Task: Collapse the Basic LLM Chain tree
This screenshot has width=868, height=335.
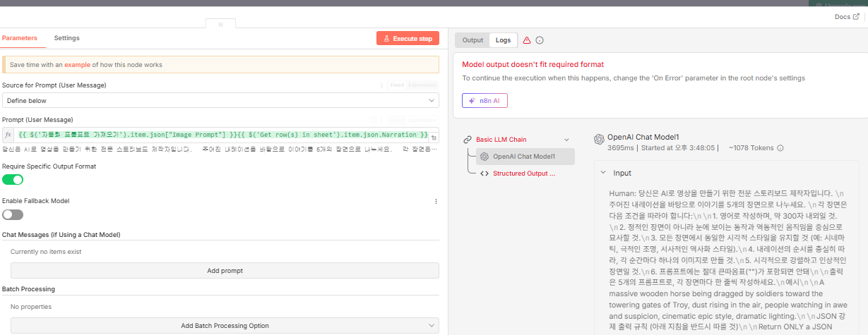Action: point(566,140)
